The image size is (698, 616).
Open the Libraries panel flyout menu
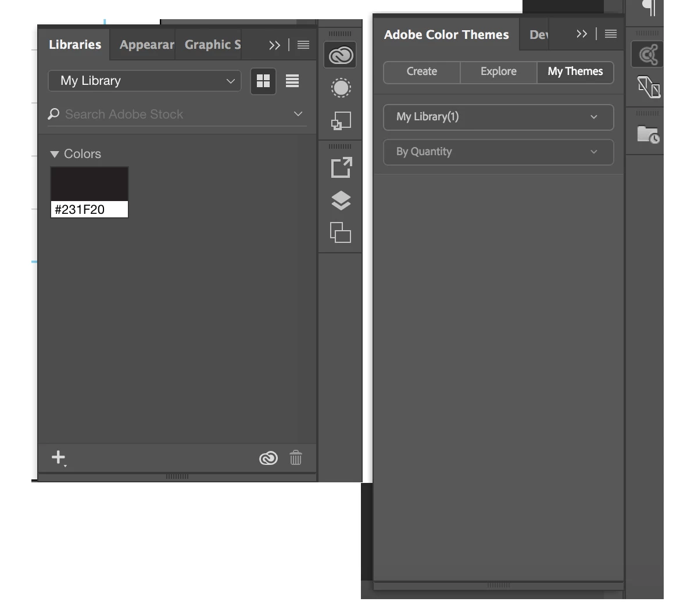(303, 45)
